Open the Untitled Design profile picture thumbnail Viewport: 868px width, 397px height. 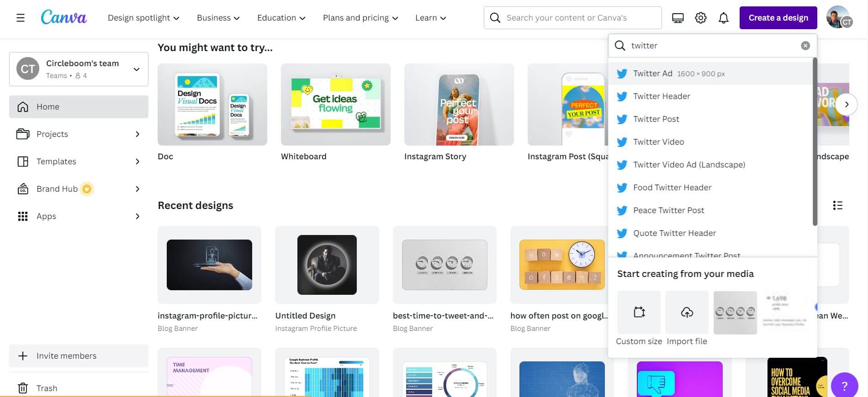click(327, 265)
